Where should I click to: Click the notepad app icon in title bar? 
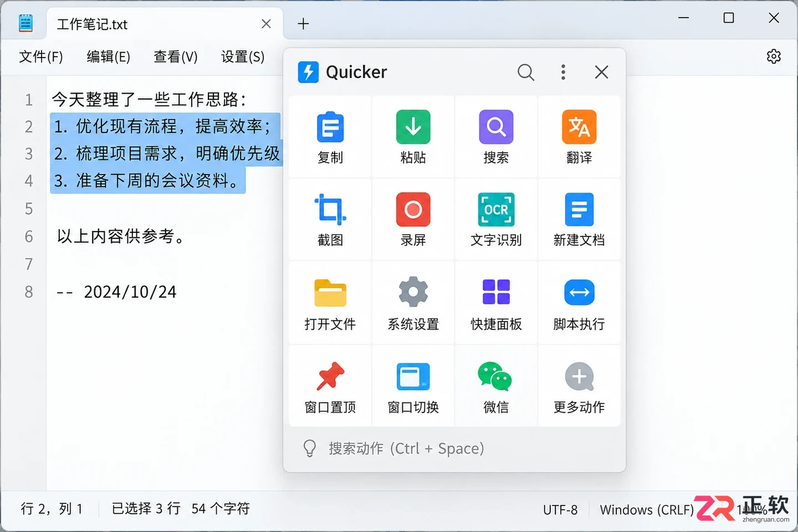tap(25, 23)
